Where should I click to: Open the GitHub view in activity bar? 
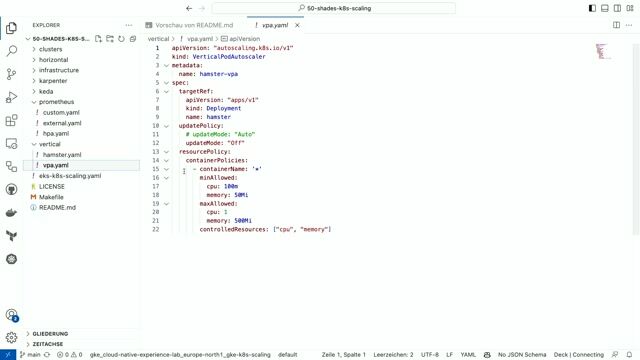pos(11,189)
